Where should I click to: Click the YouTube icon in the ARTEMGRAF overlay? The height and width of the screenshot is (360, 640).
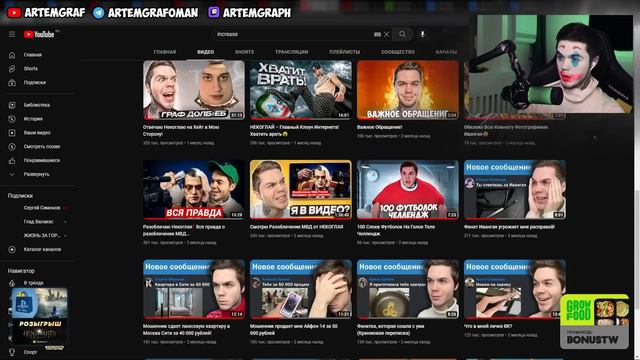tap(14, 13)
